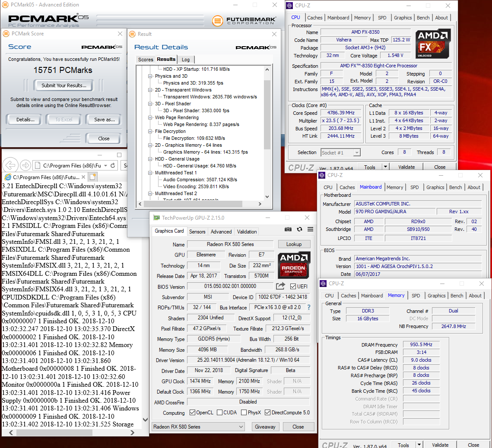Click the CPU-Z Memory window title icon
Viewport: 492px width, 448px height.
(323, 284)
